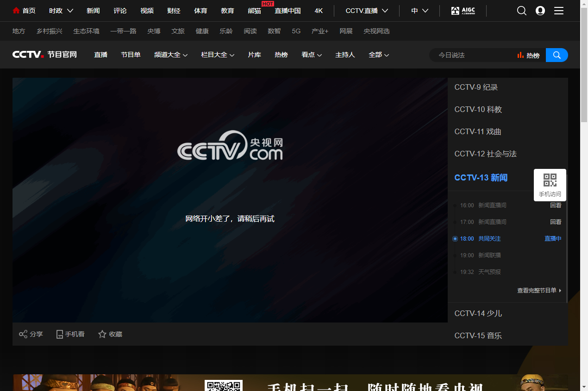Click the 乐龄 link

[226, 31]
